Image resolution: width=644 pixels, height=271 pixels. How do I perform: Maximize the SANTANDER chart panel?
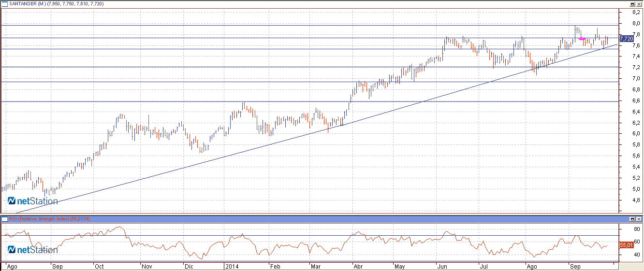(x=633, y=4)
